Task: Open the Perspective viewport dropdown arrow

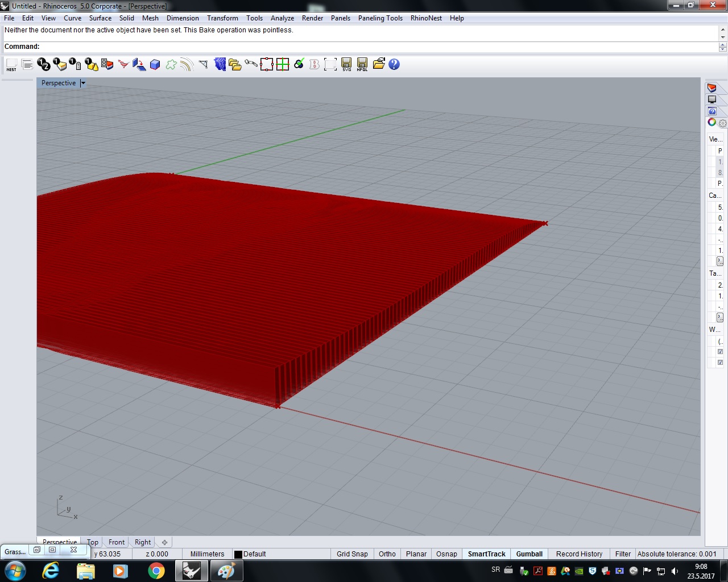Action: pyautogui.click(x=83, y=83)
